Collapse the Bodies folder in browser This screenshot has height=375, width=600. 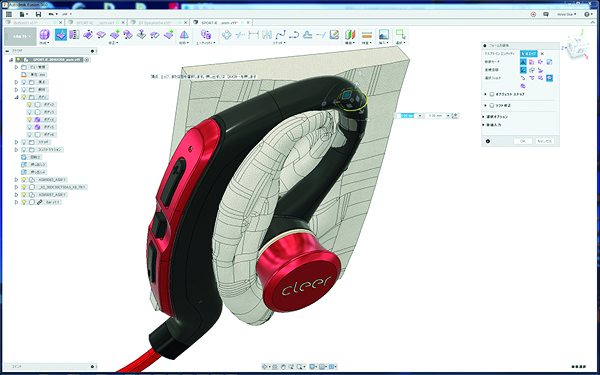click(x=16, y=97)
